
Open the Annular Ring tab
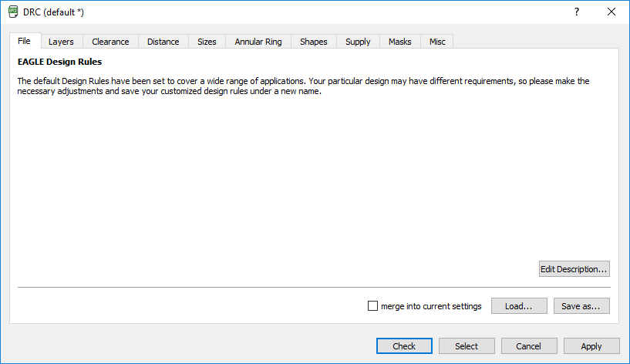coord(258,42)
